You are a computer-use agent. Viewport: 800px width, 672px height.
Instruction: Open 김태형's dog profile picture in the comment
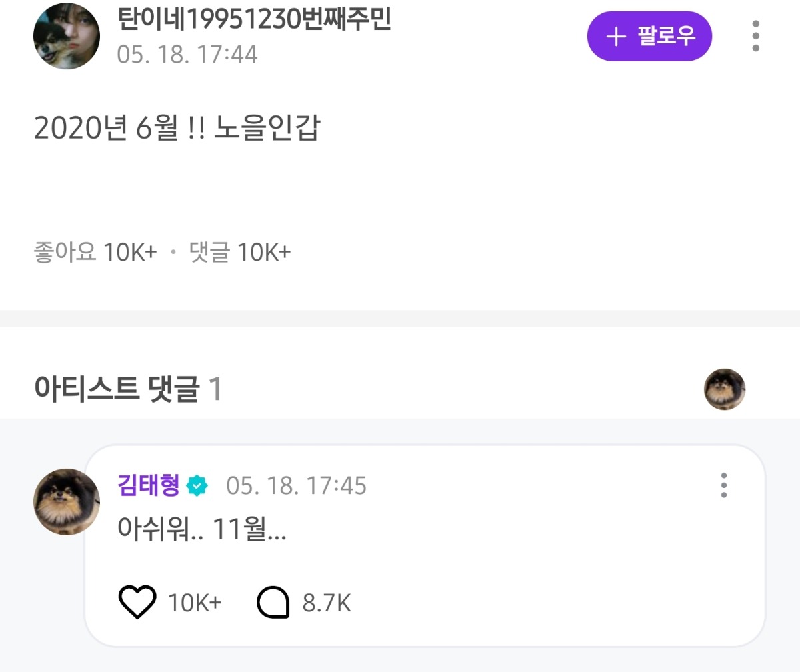(x=67, y=502)
